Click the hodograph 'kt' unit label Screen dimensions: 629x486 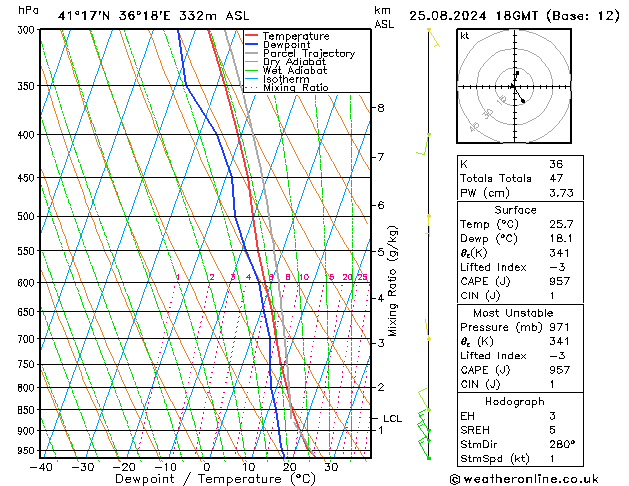[x=465, y=36]
